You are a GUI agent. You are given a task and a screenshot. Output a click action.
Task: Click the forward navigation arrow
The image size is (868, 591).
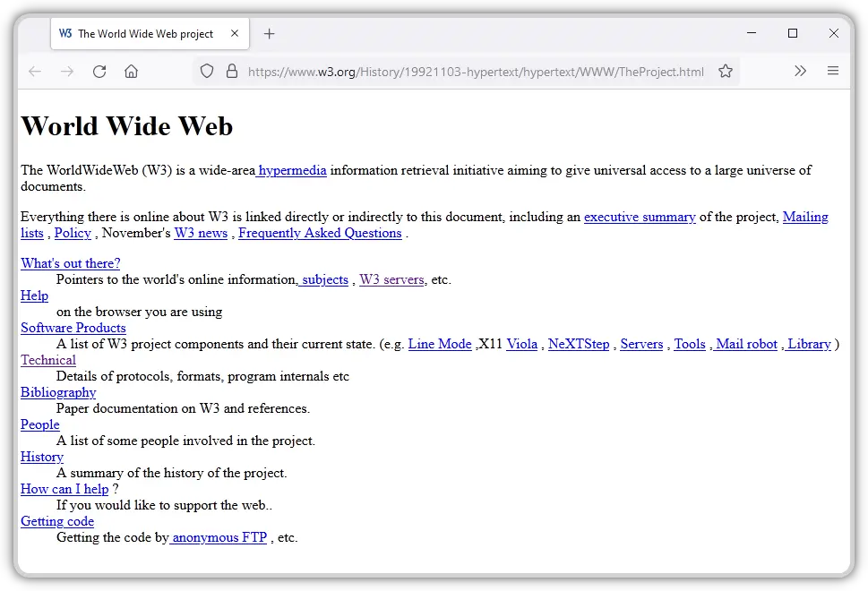[x=66, y=71]
